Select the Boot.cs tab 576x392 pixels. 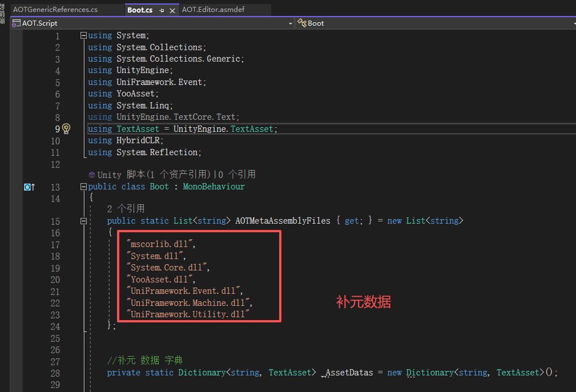[x=140, y=10]
